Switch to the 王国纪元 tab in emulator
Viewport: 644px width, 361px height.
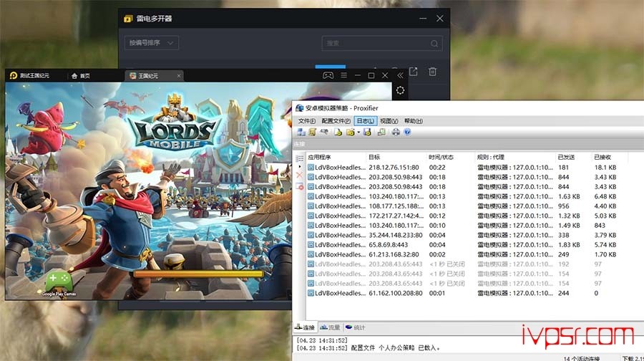[x=155, y=76]
